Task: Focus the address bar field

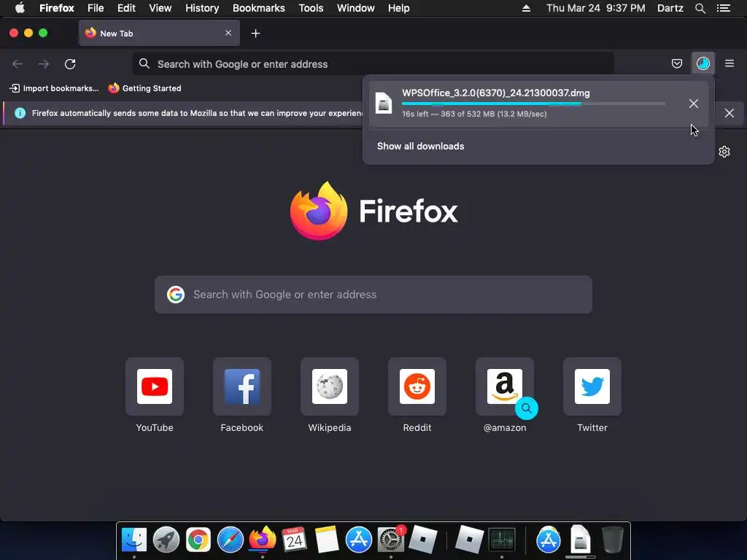Action: [373, 64]
